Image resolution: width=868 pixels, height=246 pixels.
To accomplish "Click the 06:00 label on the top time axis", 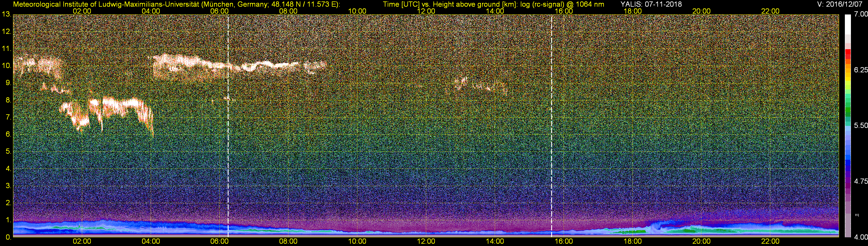I will (220, 11).
